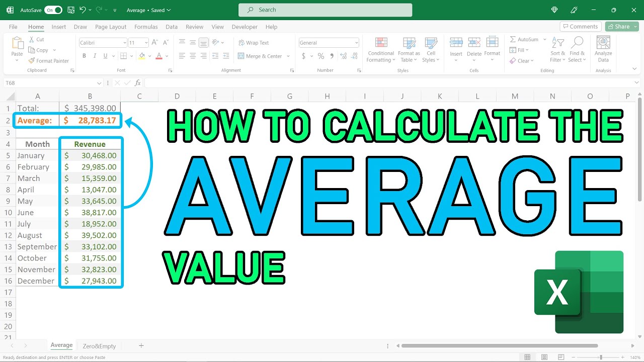The width and height of the screenshot is (644, 362).
Task: Click the Wrap Text button
Action: [254, 43]
